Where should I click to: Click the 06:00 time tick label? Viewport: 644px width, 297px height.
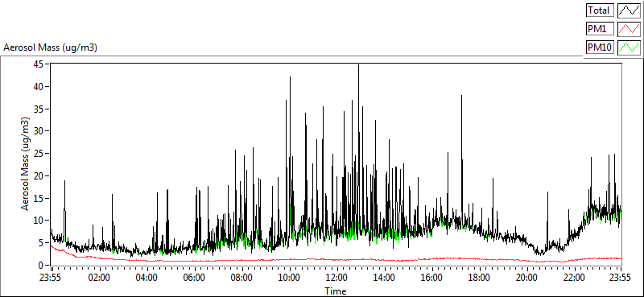click(x=194, y=277)
